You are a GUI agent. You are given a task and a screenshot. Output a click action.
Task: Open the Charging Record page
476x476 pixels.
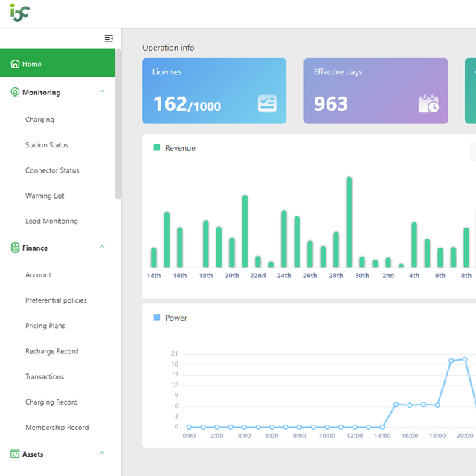51,402
